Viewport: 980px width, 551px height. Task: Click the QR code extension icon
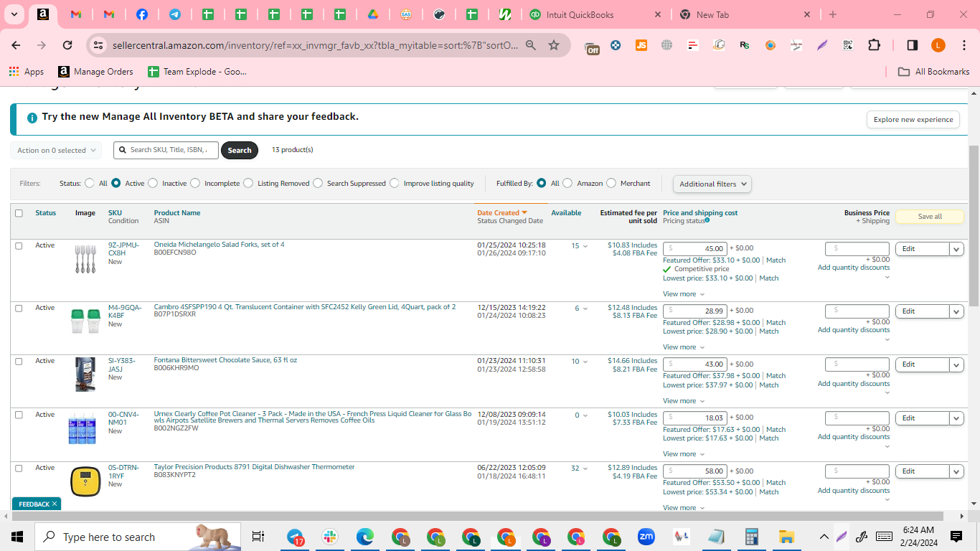848,45
